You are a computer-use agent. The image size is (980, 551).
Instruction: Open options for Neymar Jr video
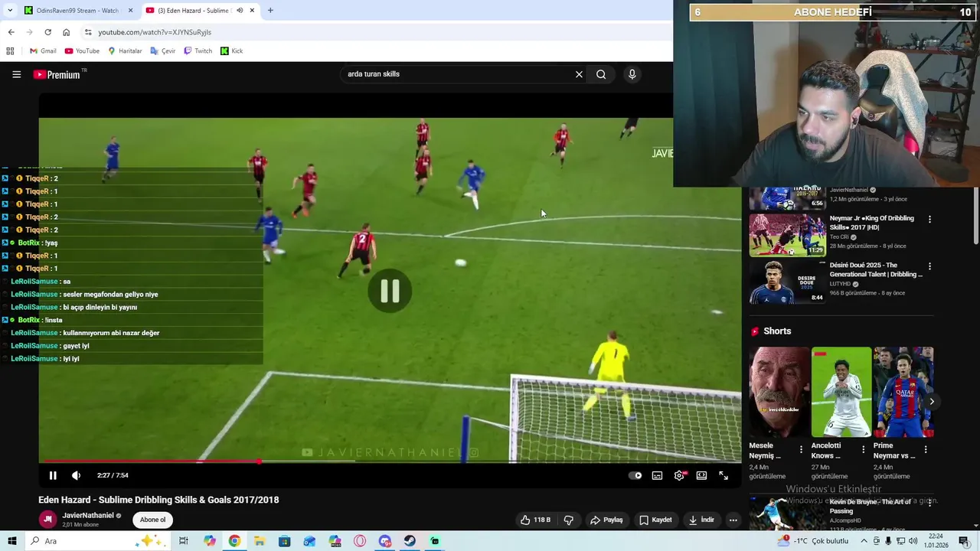point(929,219)
